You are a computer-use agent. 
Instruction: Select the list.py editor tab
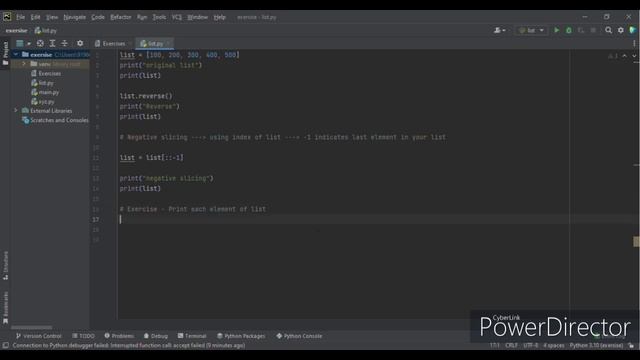154,43
